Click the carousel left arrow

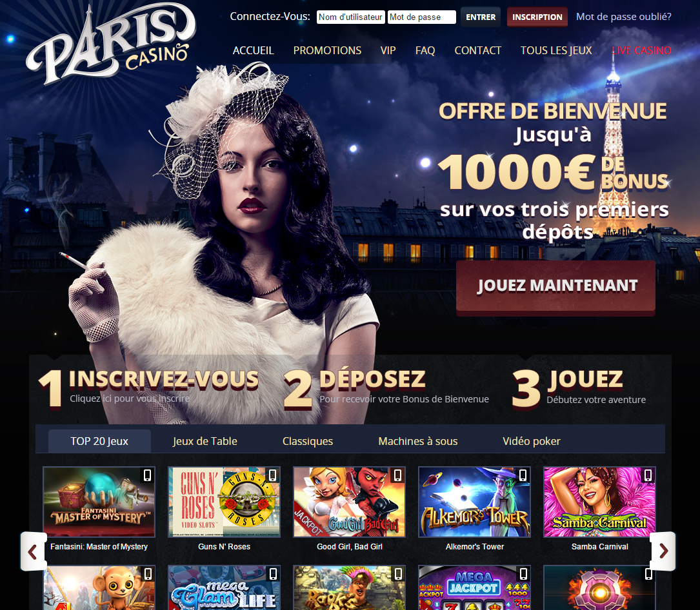[33, 551]
